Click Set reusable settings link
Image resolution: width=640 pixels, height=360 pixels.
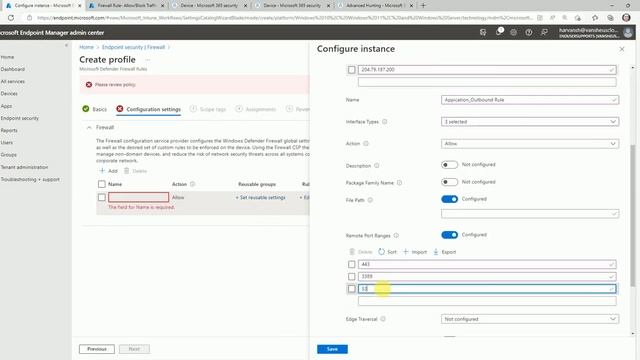click(260, 198)
